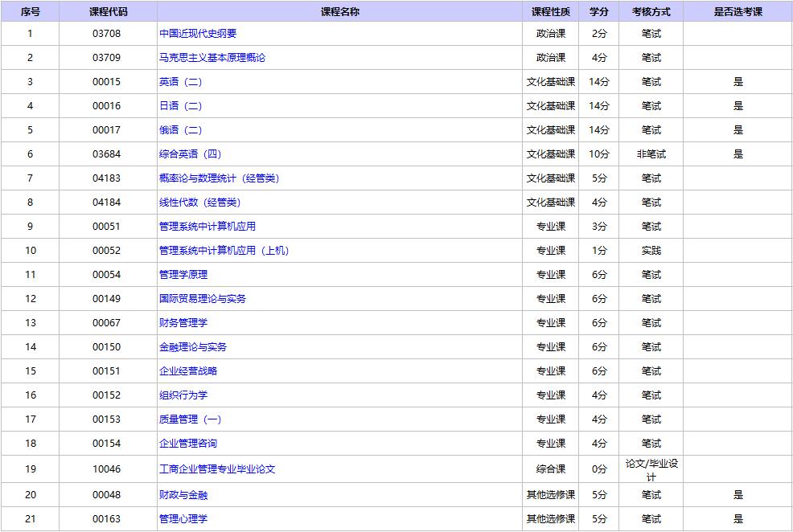Screen dimensions: 793x532
Task: Select course code 10046
Action: tap(107, 469)
